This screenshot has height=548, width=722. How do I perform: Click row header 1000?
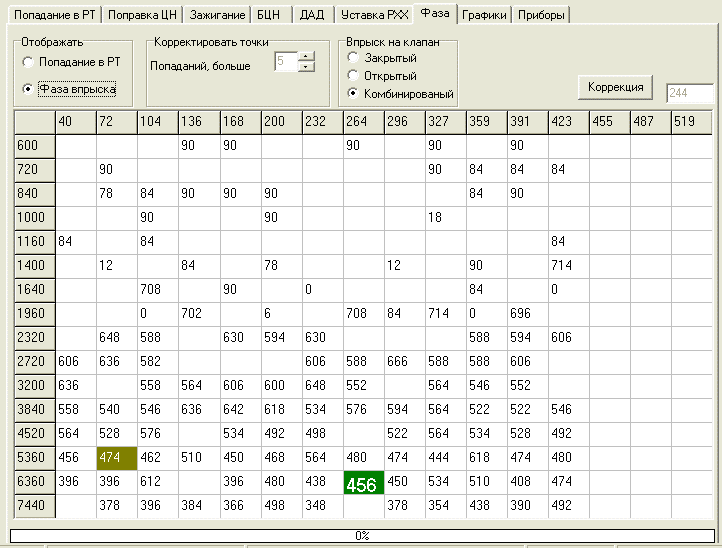35,218
